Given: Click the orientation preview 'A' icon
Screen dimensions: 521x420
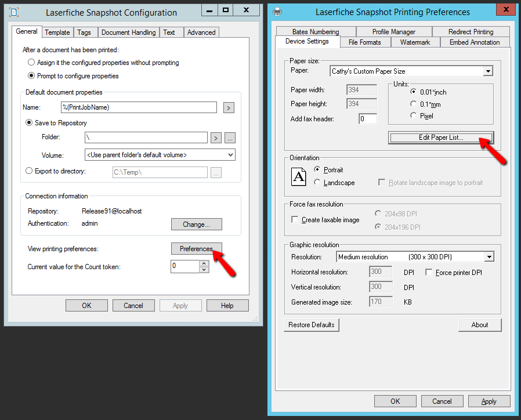Looking at the screenshot, I should point(298,176).
